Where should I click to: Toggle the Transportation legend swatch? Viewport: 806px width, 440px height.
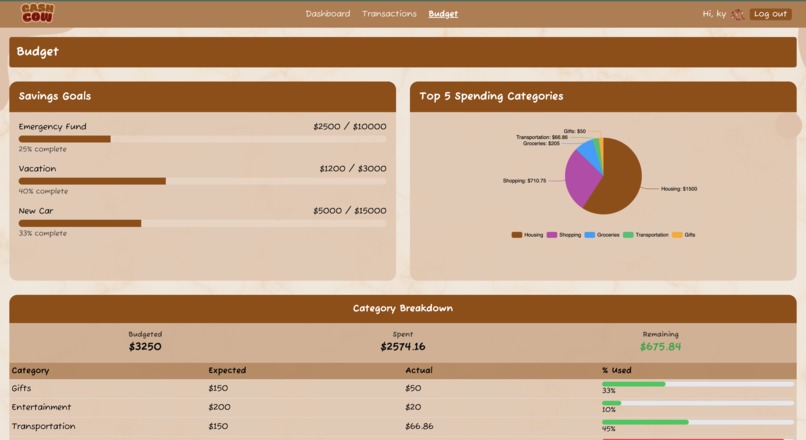coord(628,235)
